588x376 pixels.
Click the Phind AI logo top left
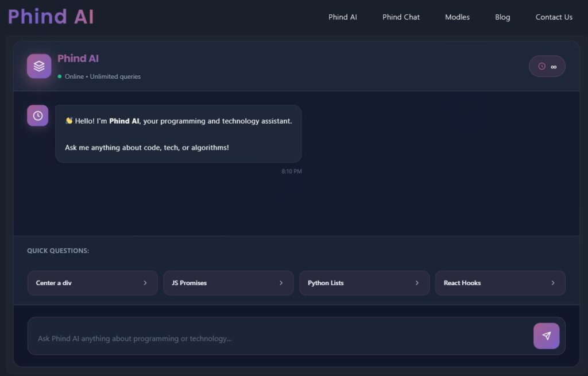(x=51, y=16)
